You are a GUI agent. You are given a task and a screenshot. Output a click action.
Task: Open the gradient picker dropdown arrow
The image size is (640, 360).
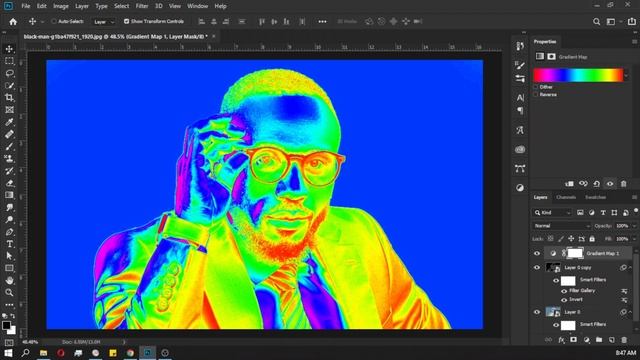(627, 76)
